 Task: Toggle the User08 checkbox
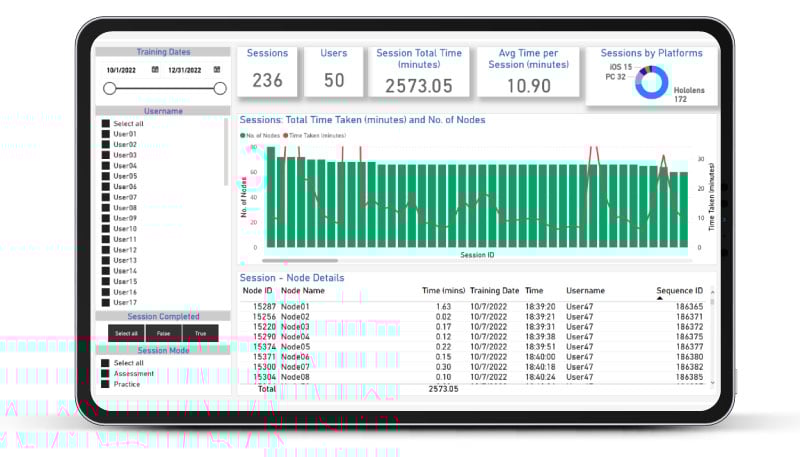[x=106, y=208]
